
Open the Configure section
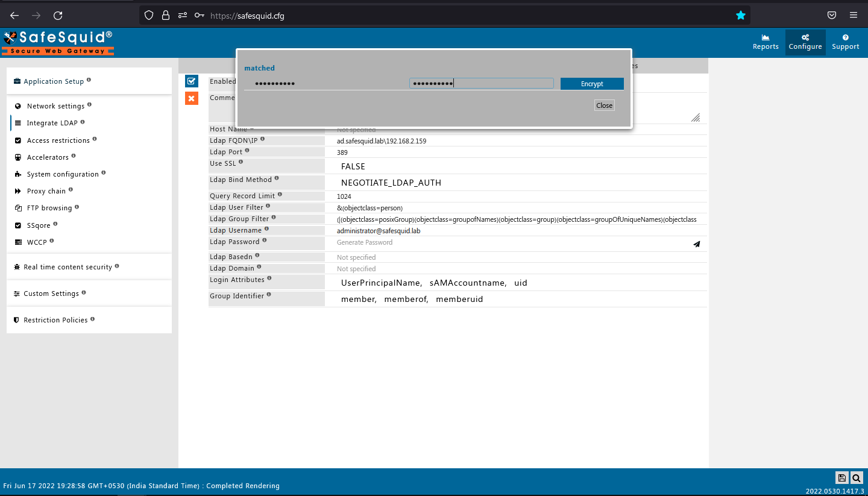(x=805, y=42)
